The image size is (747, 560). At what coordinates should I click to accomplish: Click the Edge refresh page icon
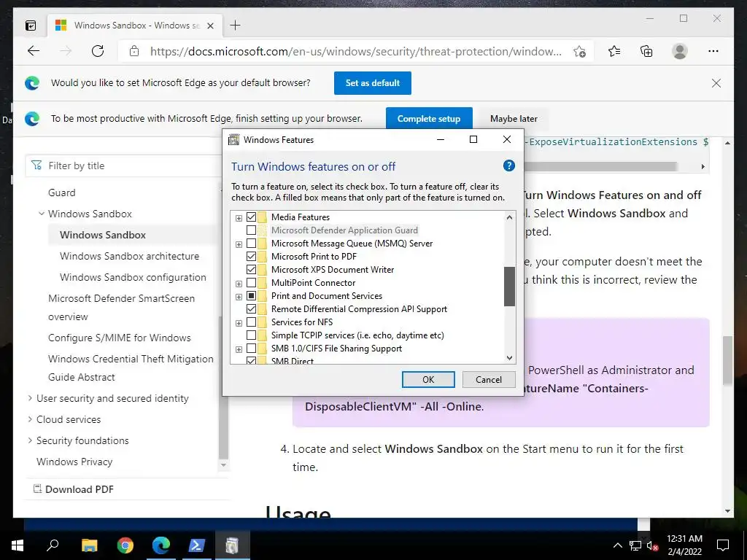pos(98,51)
